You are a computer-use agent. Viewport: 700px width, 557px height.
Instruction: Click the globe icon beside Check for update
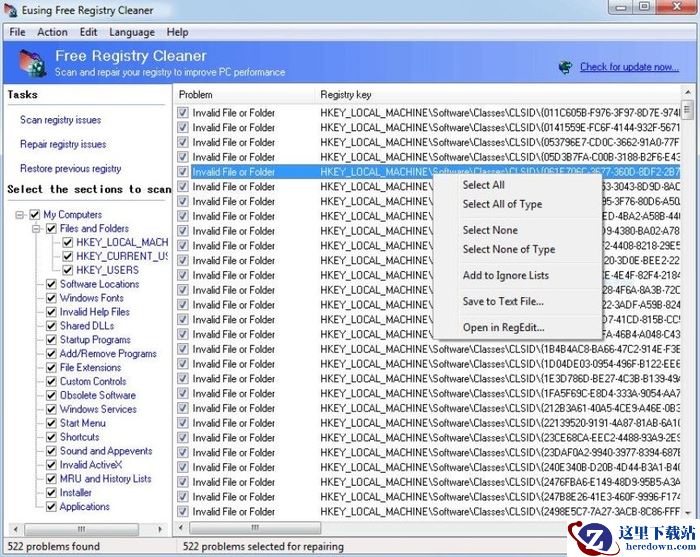[x=566, y=67]
